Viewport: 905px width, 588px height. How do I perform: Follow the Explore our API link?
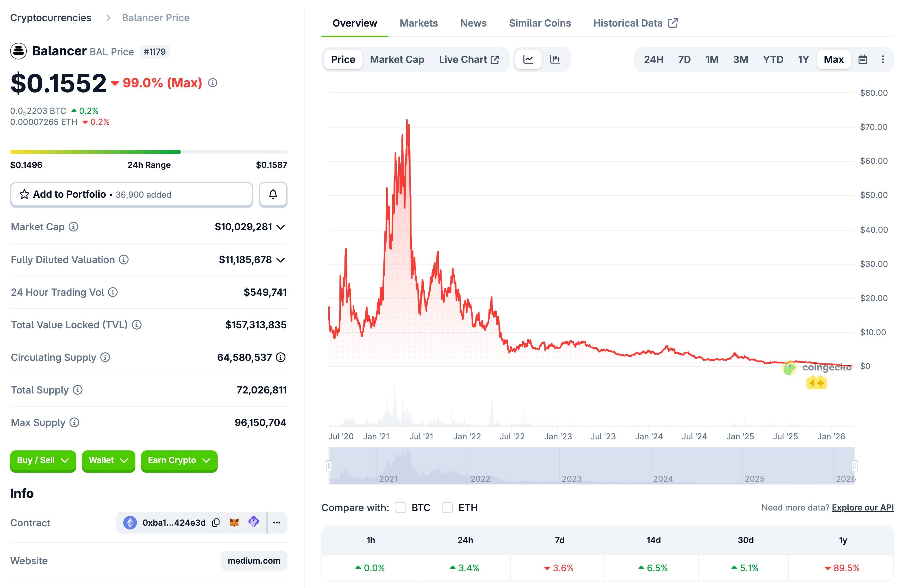point(862,508)
